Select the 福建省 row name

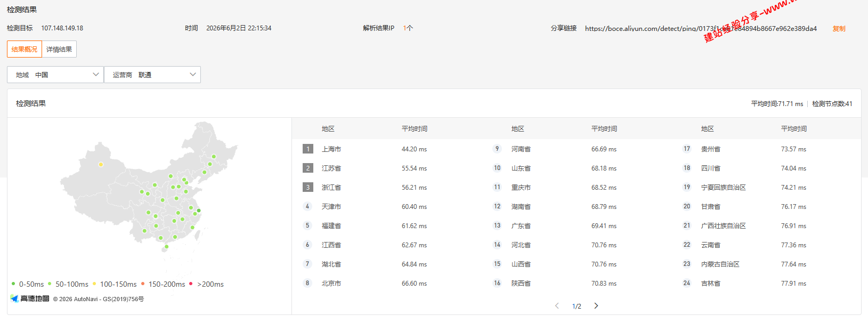click(331, 226)
